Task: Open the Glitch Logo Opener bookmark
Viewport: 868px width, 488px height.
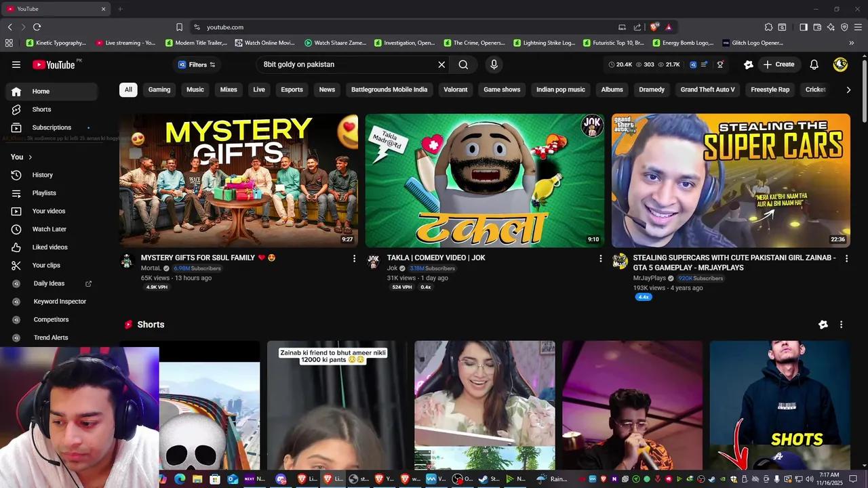Action: pos(753,43)
